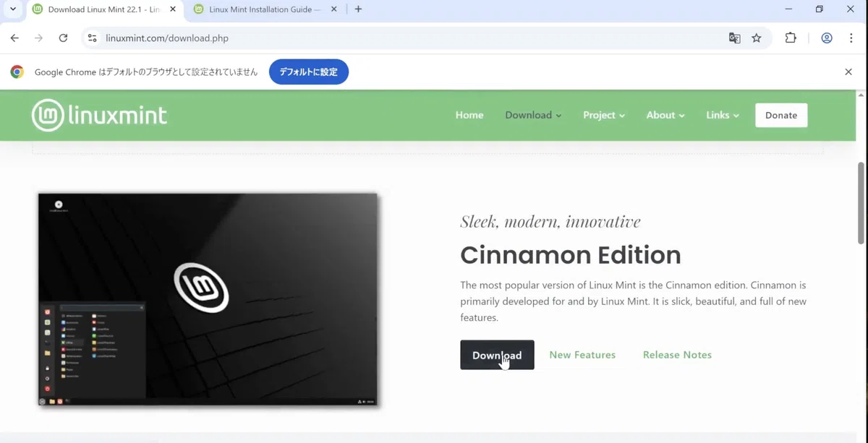Click the Google Chrome logo in infobar

[17, 72]
